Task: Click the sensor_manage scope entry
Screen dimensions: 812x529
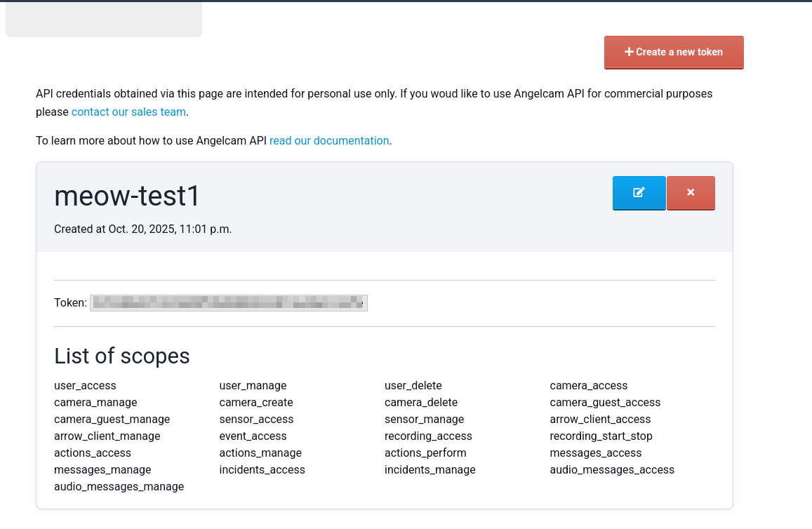Action: tap(424, 419)
